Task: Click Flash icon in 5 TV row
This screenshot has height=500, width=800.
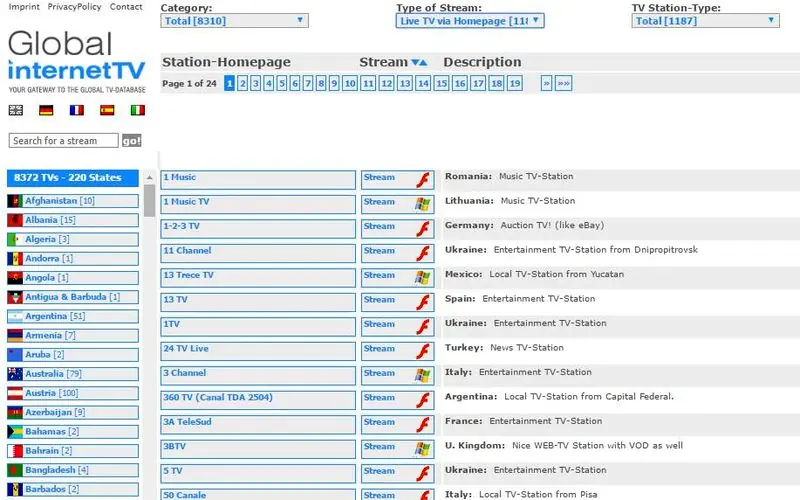Action: pos(422,474)
